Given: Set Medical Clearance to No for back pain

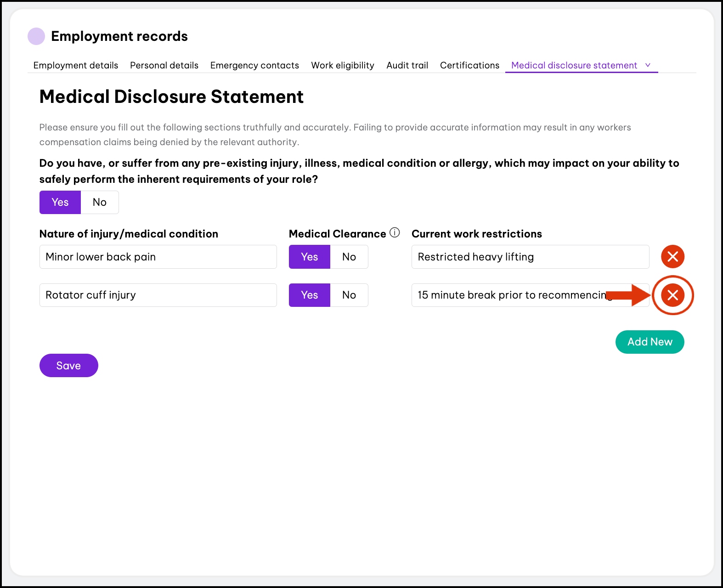Looking at the screenshot, I should [x=349, y=257].
